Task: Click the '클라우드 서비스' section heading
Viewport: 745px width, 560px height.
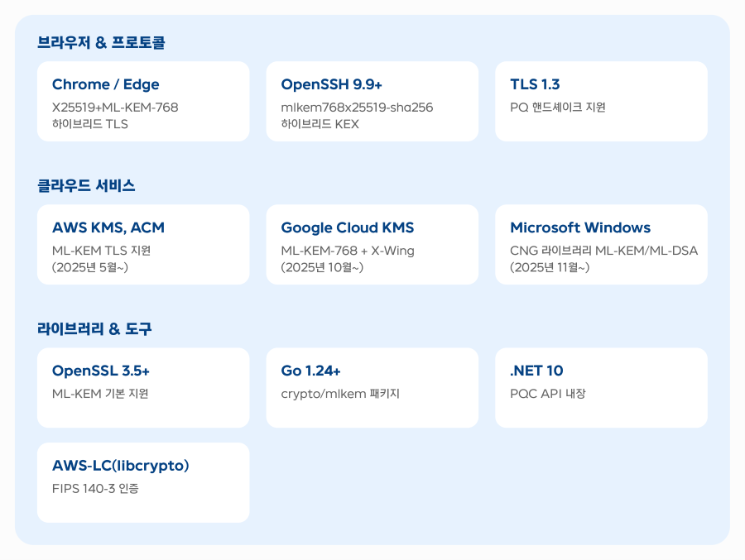Action: tap(86, 186)
